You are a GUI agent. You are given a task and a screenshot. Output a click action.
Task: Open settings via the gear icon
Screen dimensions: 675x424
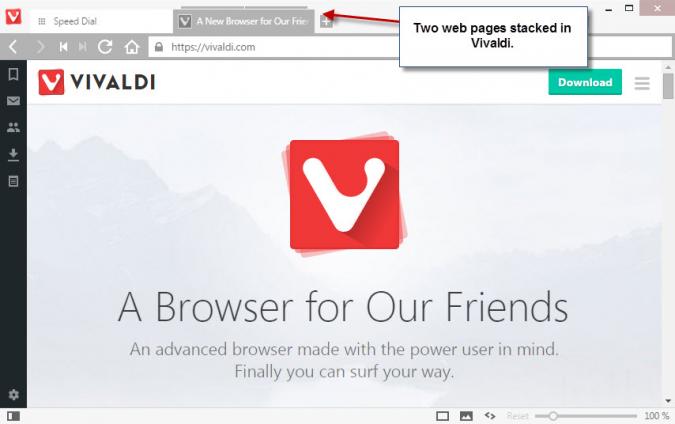pyautogui.click(x=13, y=394)
